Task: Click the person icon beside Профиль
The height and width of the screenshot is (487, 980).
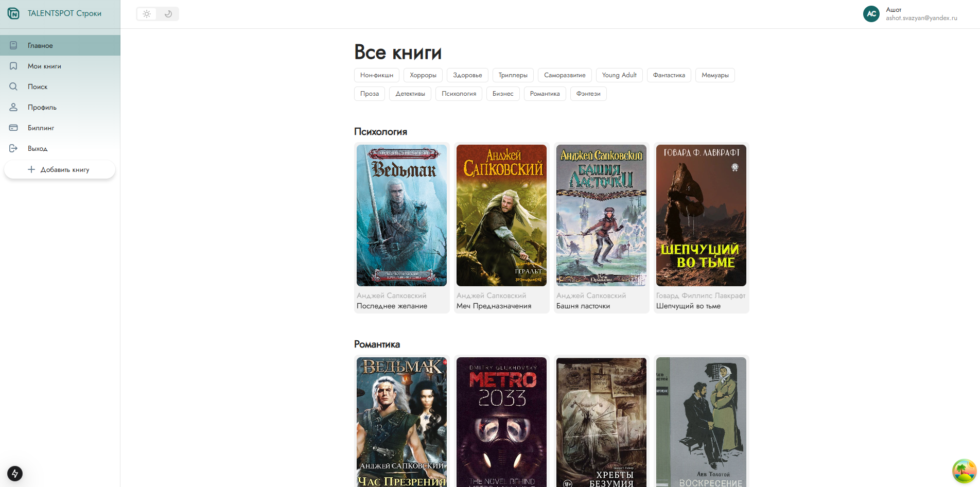Action: (13, 107)
